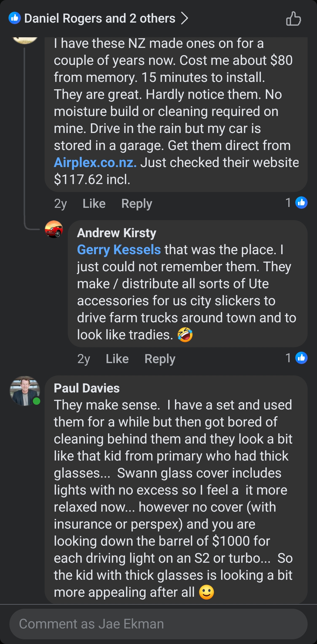The width and height of the screenshot is (317, 644).
Task: Click Andrew Kirsty's name above his comment
Action: coord(117,233)
